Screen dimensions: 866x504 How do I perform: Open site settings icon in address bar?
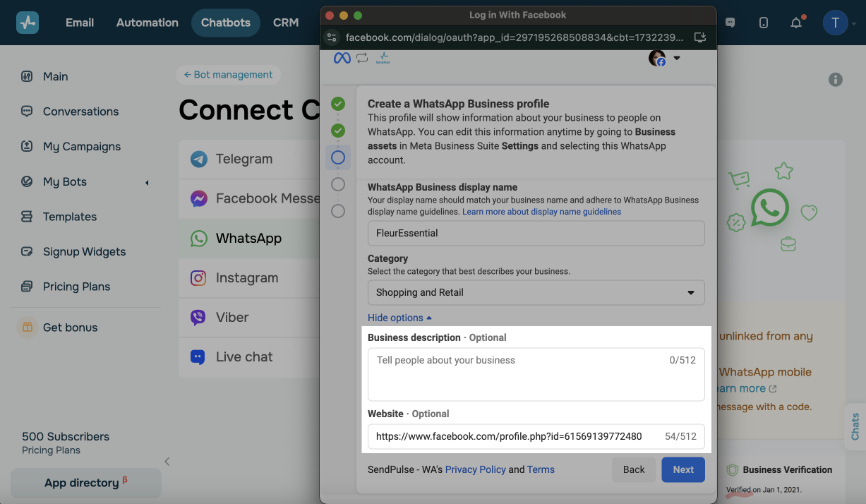click(x=332, y=37)
